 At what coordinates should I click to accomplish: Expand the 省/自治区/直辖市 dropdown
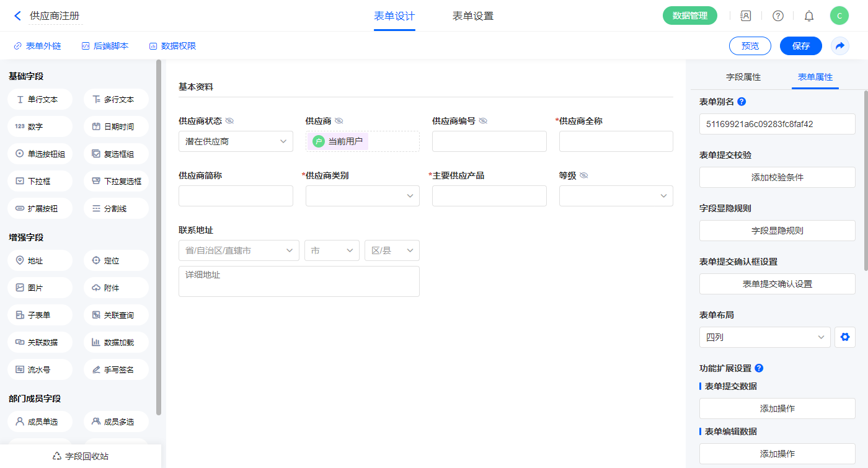pos(238,250)
